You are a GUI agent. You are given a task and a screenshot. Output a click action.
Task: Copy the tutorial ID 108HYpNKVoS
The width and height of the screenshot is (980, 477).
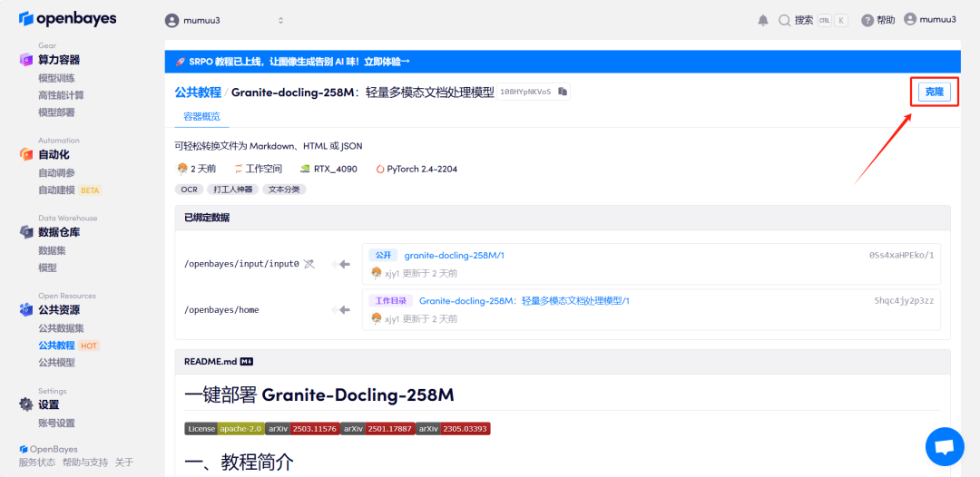[x=563, y=92]
